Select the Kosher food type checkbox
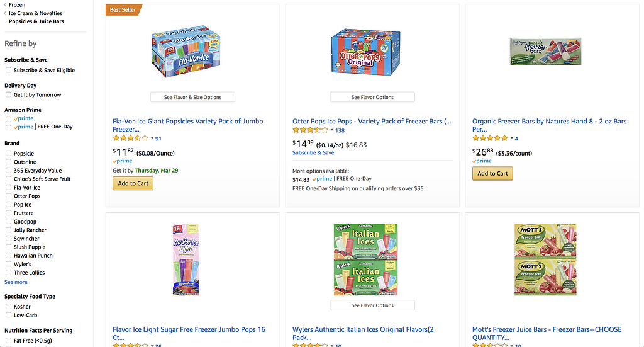This screenshot has height=347, width=644. (x=9, y=307)
